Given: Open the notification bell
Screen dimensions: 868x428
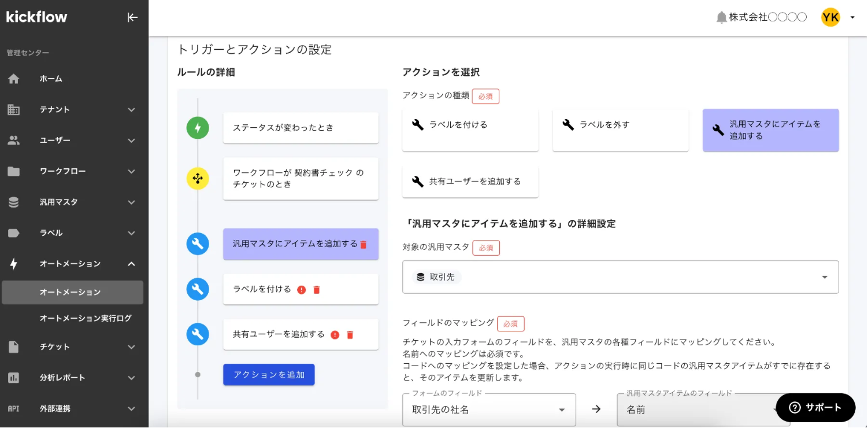Looking at the screenshot, I should point(721,17).
